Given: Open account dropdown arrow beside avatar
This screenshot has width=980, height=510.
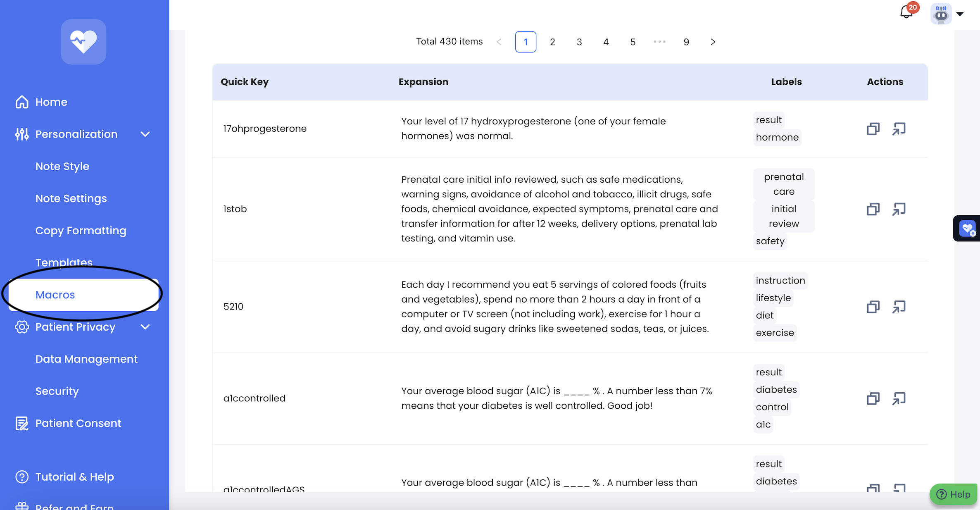Looking at the screenshot, I should [960, 14].
